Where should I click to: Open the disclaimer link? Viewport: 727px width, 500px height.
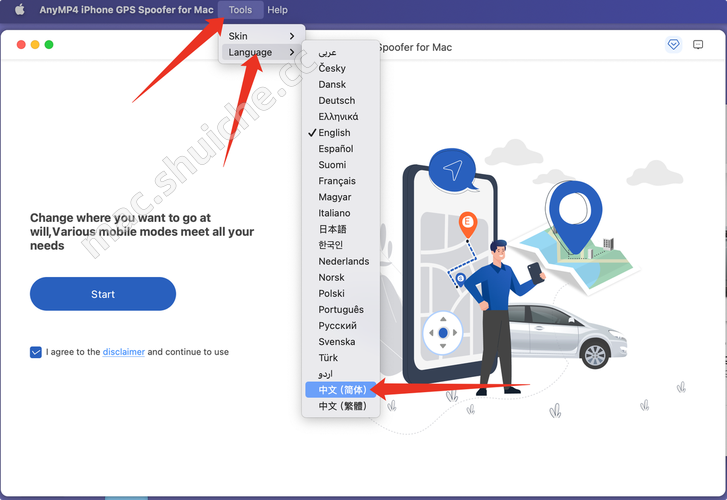[124, 352]
